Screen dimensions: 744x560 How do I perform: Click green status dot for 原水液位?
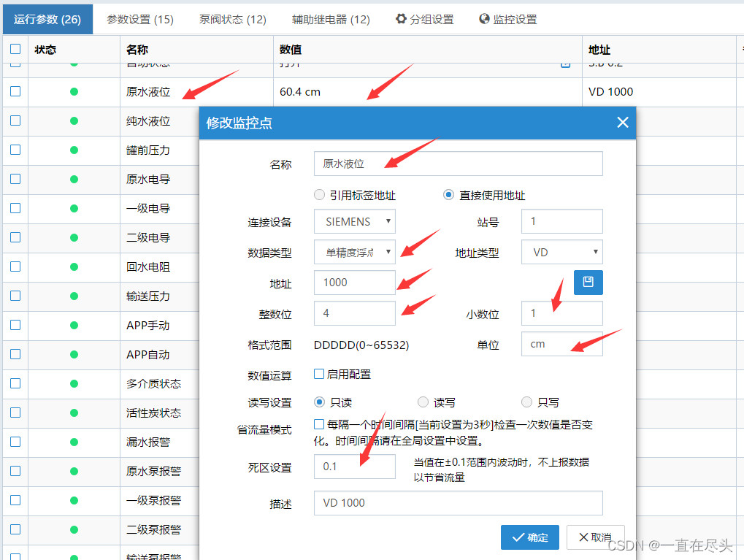pyautogui.click(x=74, y=92)
